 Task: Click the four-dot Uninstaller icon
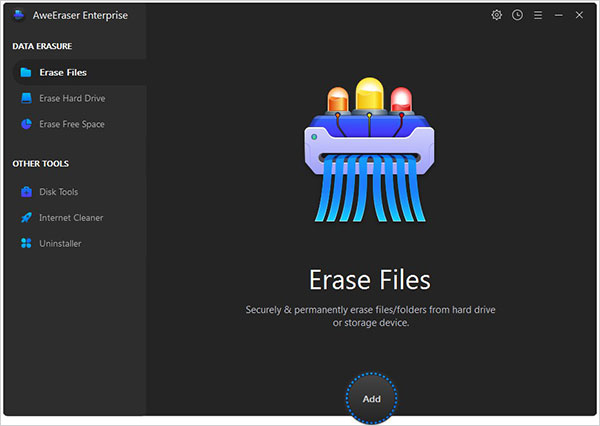(26, 243)
